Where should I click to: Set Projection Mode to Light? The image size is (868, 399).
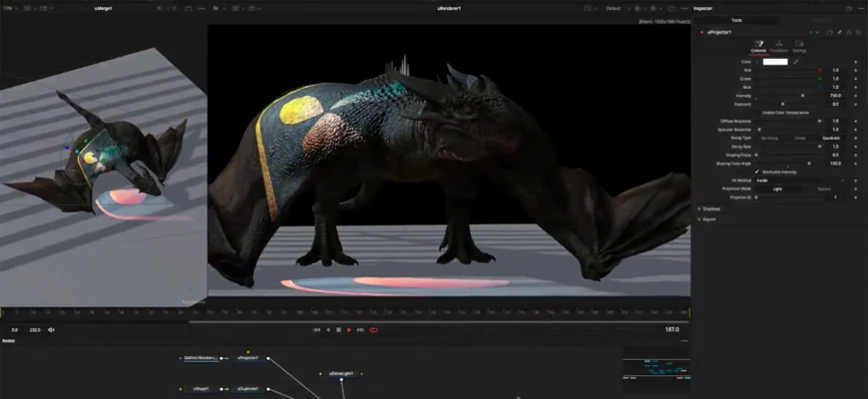777,190
